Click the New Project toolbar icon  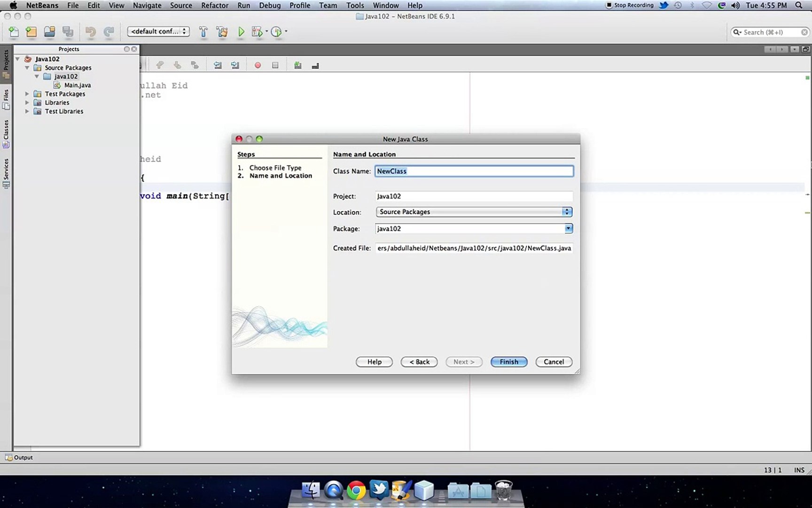(x=31, y=32)
